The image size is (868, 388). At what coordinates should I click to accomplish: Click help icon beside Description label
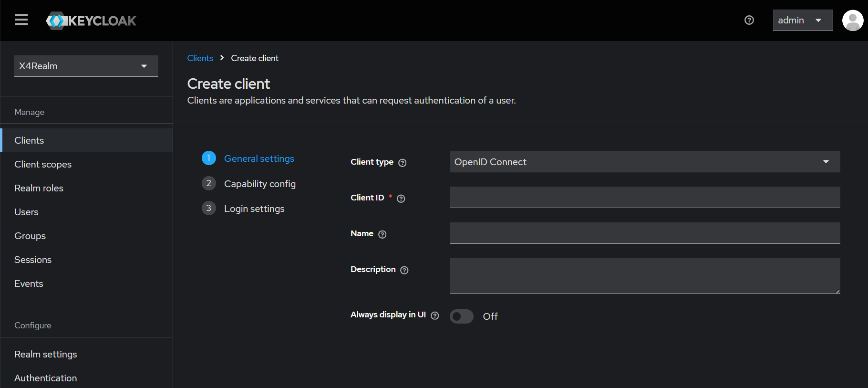[404, 270]
